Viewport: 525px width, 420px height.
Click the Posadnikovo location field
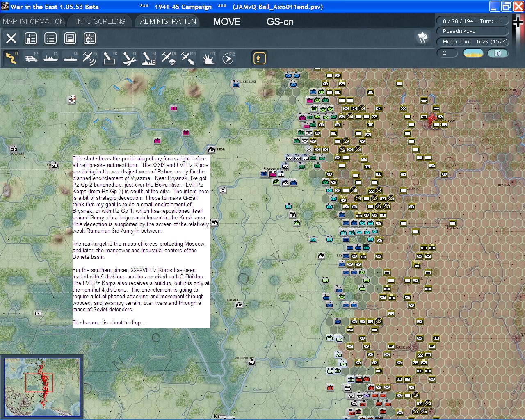pos(472,31)
